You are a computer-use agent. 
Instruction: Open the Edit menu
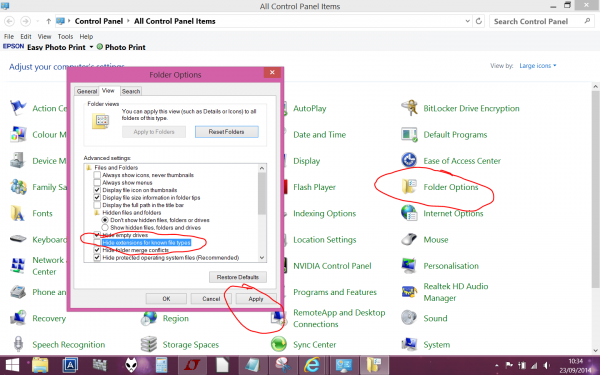pos(26,36)
